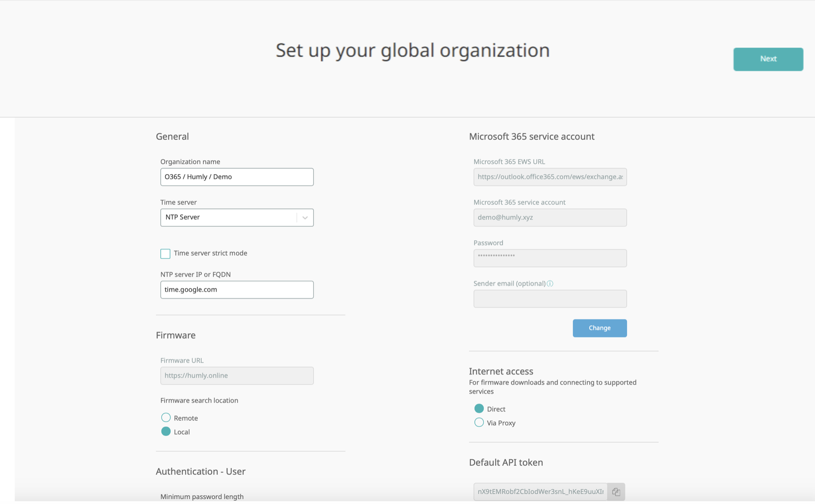Click the Firmware URL field
815x504 pixels.
(x=237, y=375)
